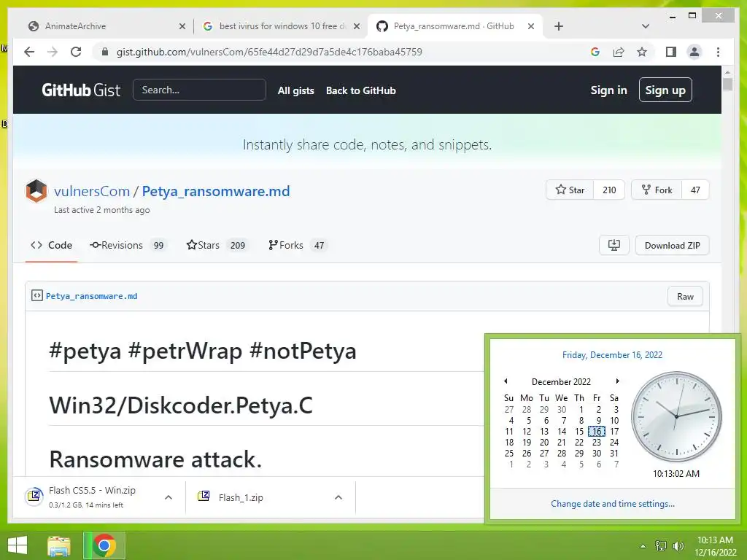Screen dimensions: 747x560
Task: Focus the gist Search field
Action: tap(199, 90)
